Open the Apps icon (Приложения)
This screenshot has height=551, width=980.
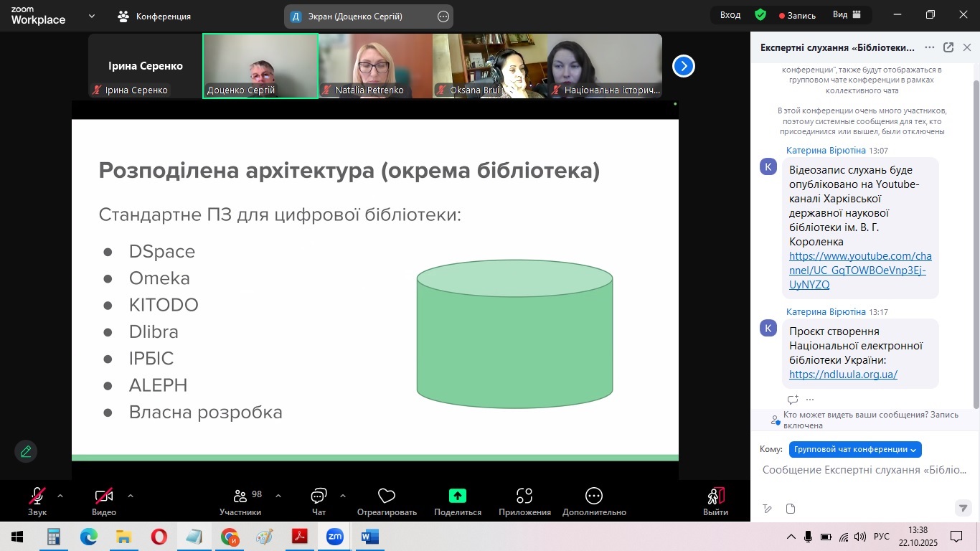524,496
